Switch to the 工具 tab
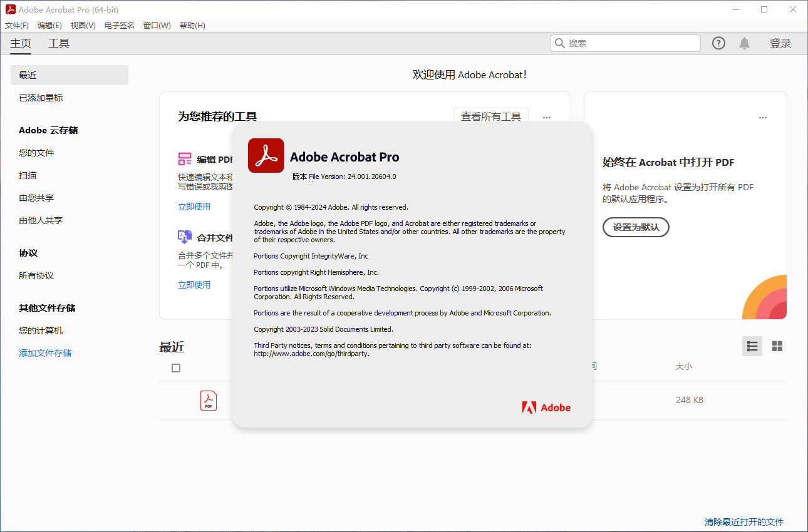Image resolution: width=808 pixels, height=532 pixels. [58, 43]
